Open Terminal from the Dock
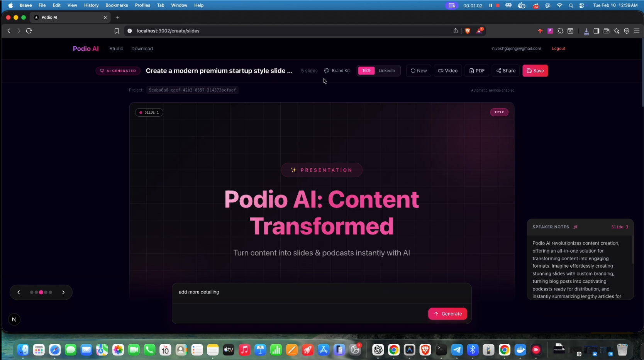The height and width of the screenshot is (360, 644). (441, 350)
